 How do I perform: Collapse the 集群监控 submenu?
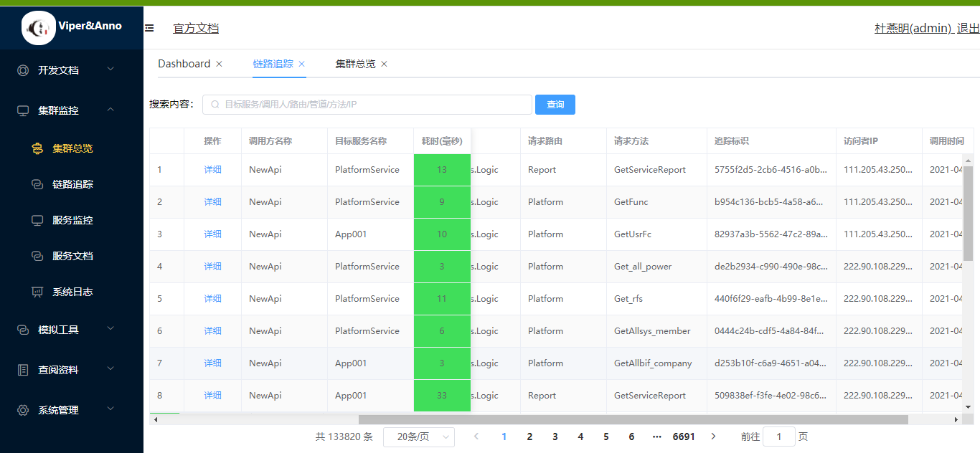(x=110, y=110)
